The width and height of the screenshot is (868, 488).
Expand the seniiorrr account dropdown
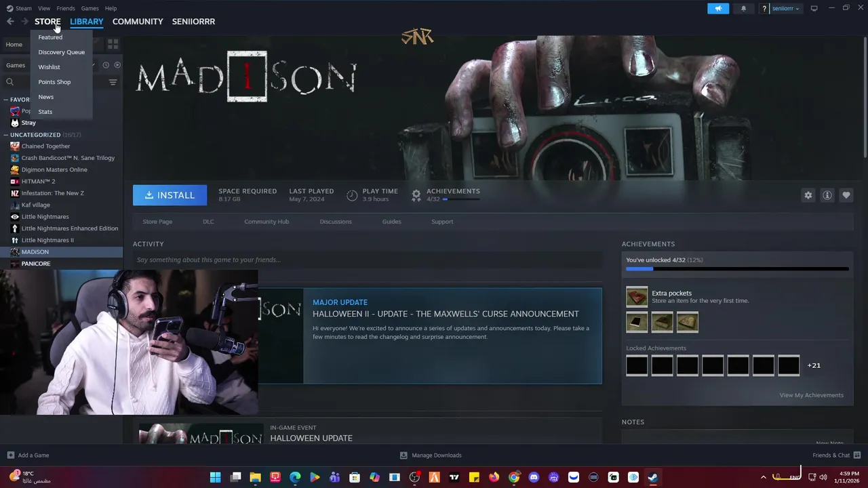pyautogui.click(x=785, y=8)
